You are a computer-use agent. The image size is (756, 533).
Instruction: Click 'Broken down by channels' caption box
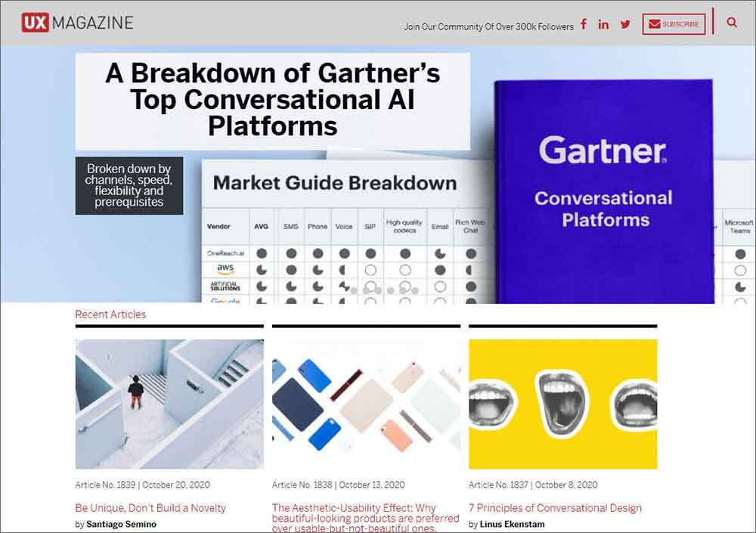[129, 185]
